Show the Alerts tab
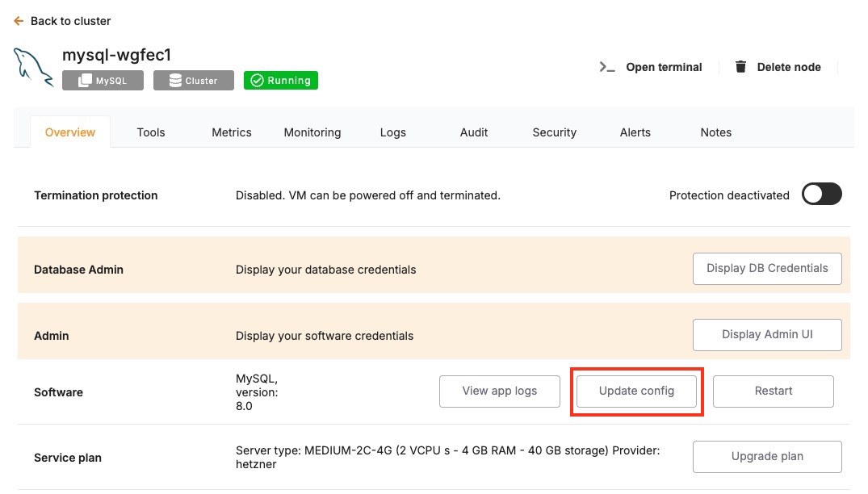Viewport: 868px width, 494px height. (x=635, y=132)
